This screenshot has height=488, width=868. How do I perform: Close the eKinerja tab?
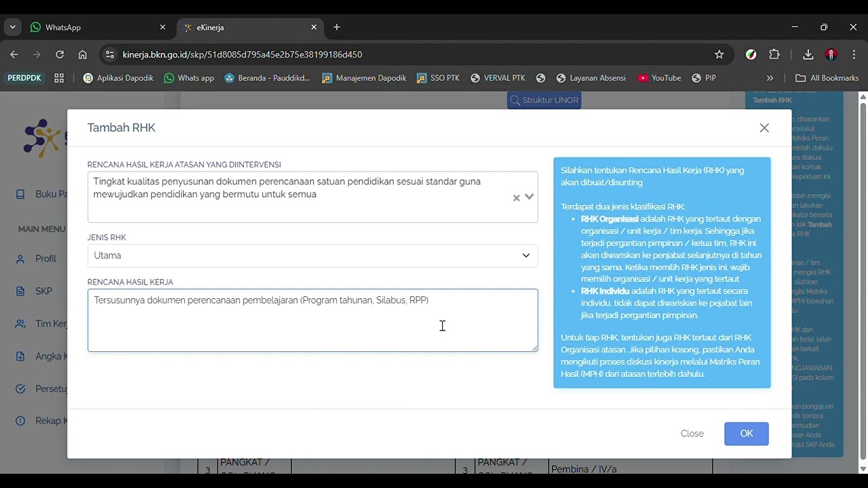(x=313, y=27)
